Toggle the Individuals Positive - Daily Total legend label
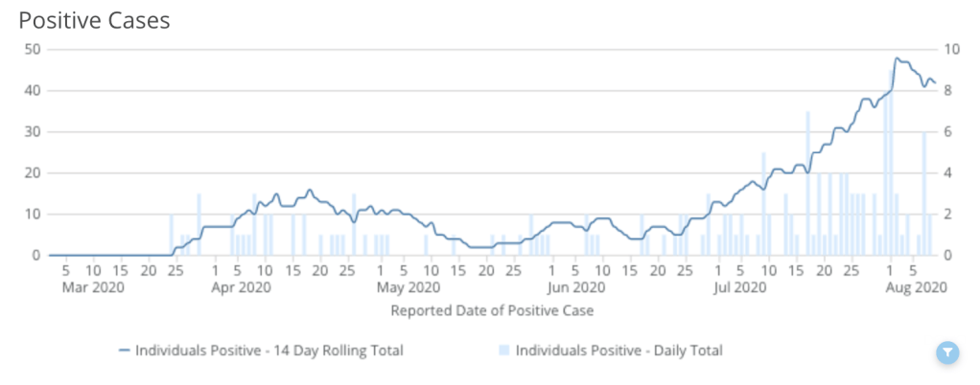This screenshot has height=385, width=980. 618,351
